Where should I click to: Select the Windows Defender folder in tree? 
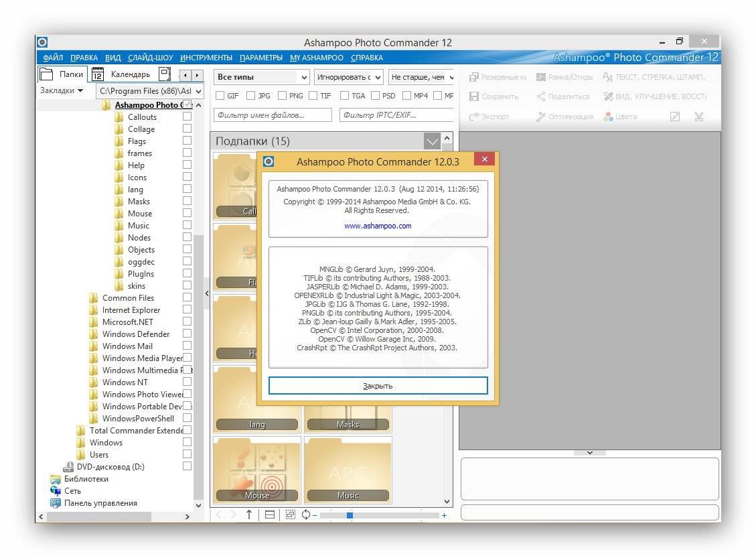135,334
